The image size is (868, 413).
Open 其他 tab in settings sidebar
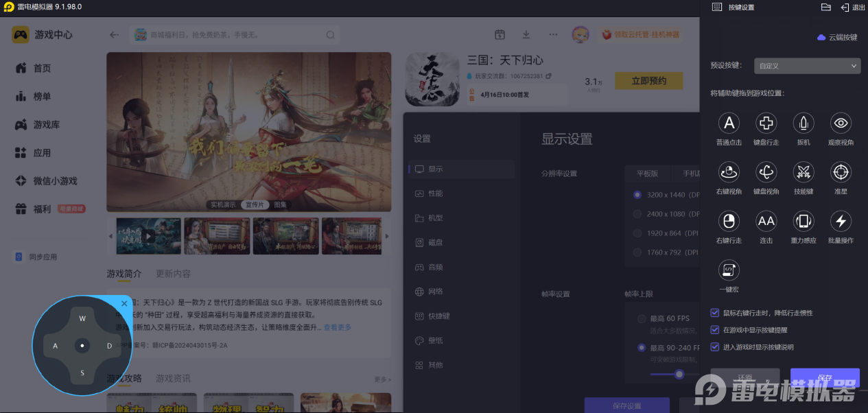coord(461,365)
